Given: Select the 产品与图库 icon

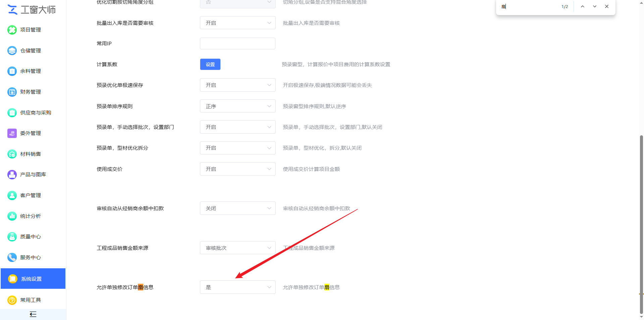Looking at the screenshot, I should coord(12,175).
